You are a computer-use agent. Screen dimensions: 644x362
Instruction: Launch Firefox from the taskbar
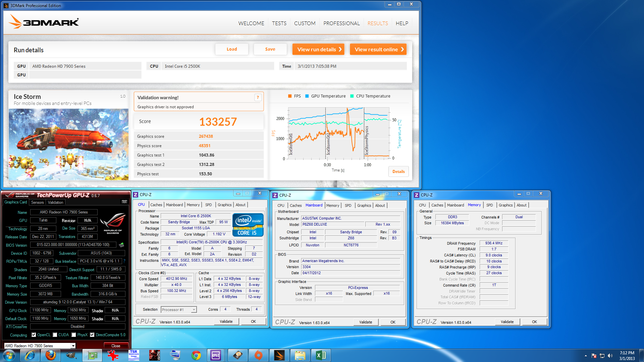[51, 355]
